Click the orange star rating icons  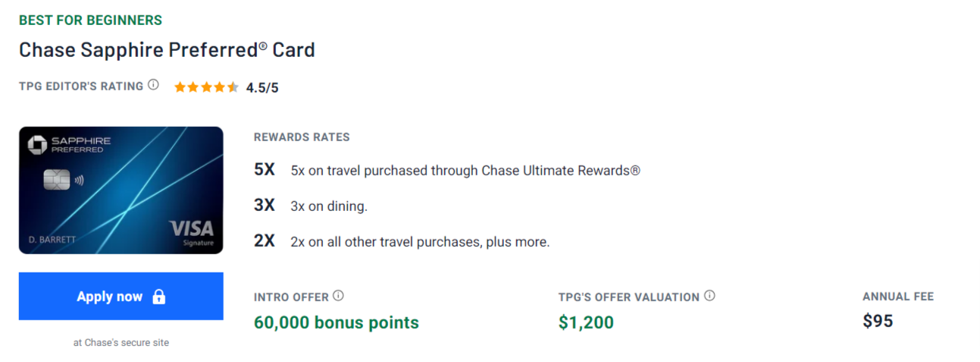click(206, 87)
